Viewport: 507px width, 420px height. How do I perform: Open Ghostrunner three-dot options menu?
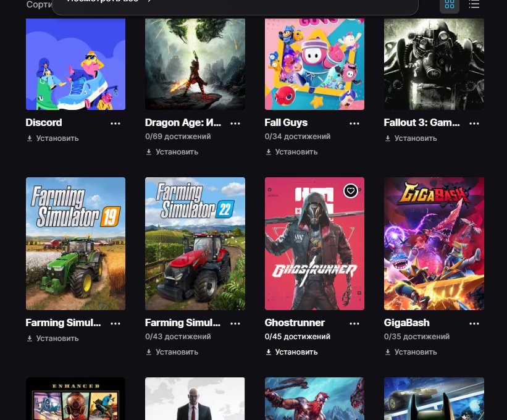click(354, 323)
